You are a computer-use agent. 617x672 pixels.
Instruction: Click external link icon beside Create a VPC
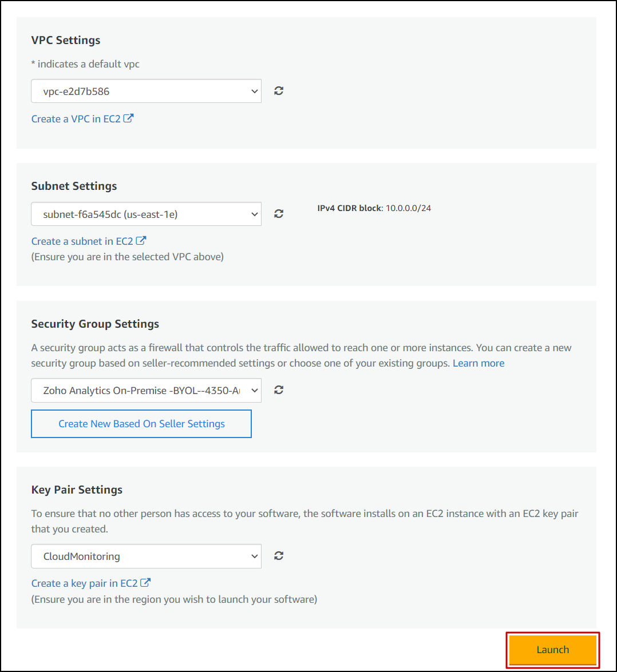129,118
